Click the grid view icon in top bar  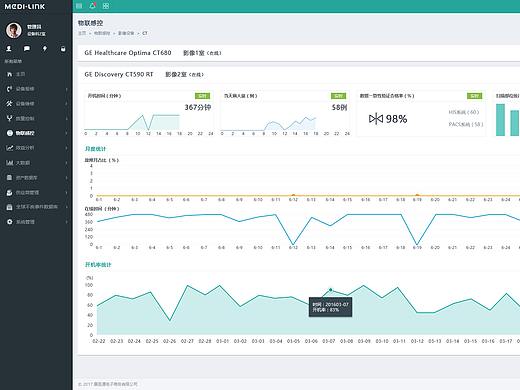point(106,6)
